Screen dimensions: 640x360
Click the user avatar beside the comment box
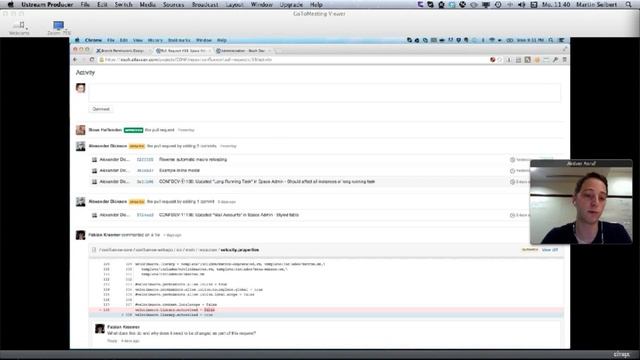click(x=80, y=88)
